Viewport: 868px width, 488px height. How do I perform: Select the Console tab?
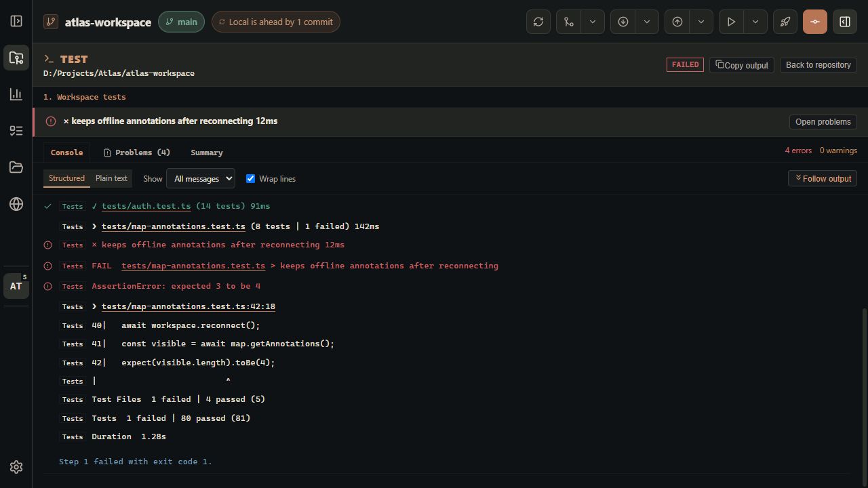tap(66, 152)
